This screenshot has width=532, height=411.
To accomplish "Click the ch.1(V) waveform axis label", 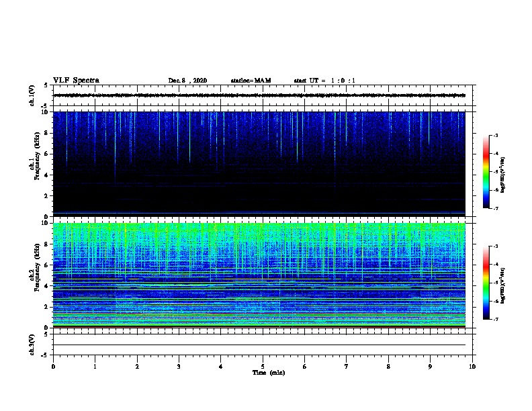I will tap(32, 95).
